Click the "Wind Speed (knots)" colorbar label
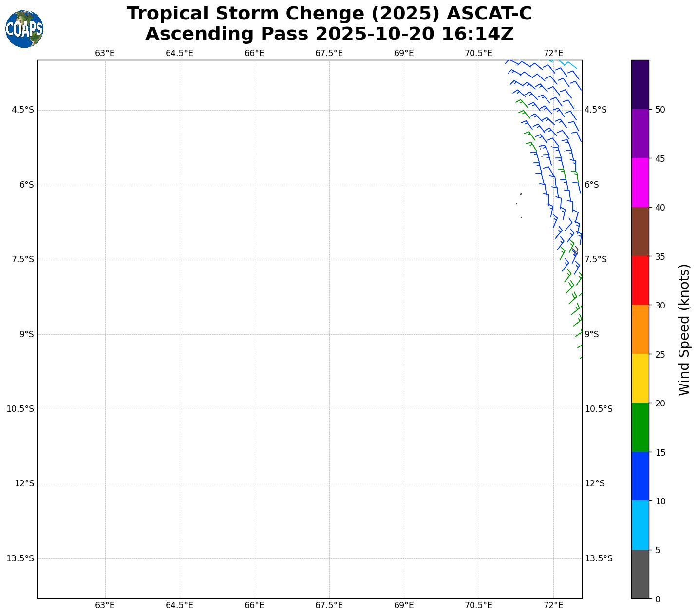Screen dimensions: 698x616 pos(684,330)
